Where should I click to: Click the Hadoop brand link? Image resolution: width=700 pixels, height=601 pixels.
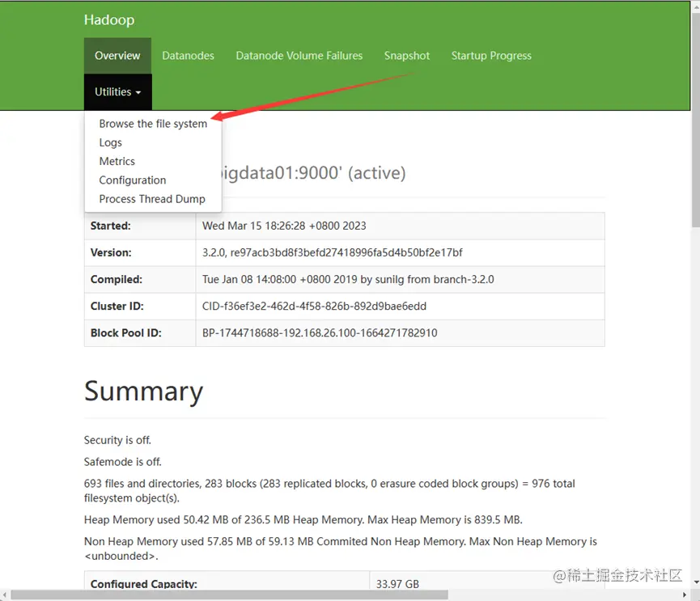click(109, 19)
